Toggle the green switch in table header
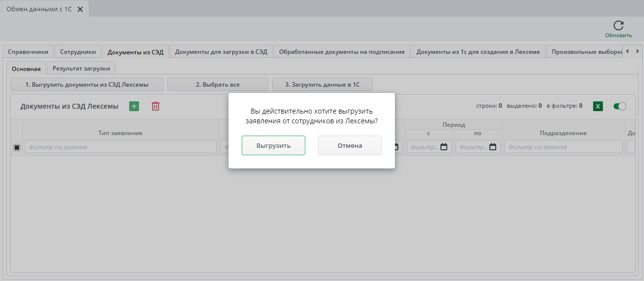This screenshot has height=281, width=644. [x=620, y=106]
